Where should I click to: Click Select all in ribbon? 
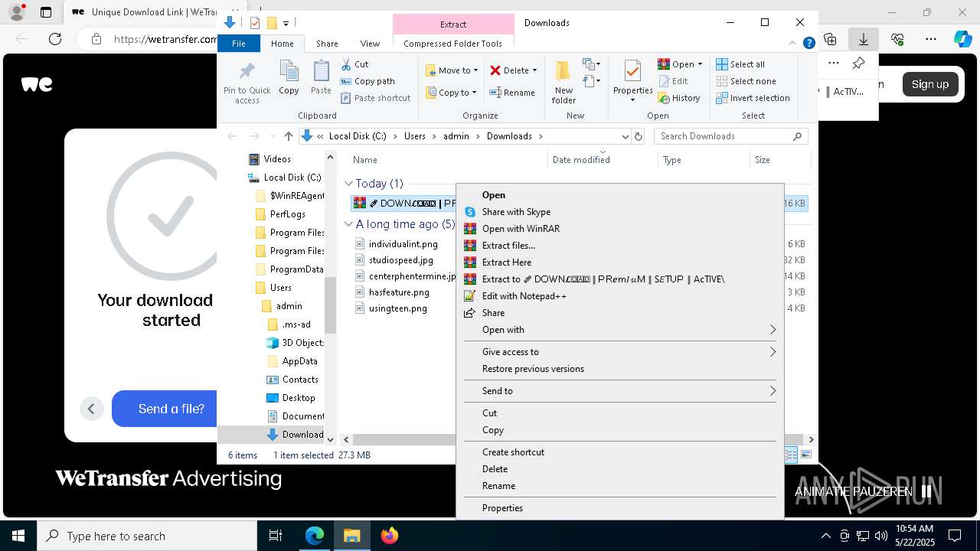(x=740, y=64)
